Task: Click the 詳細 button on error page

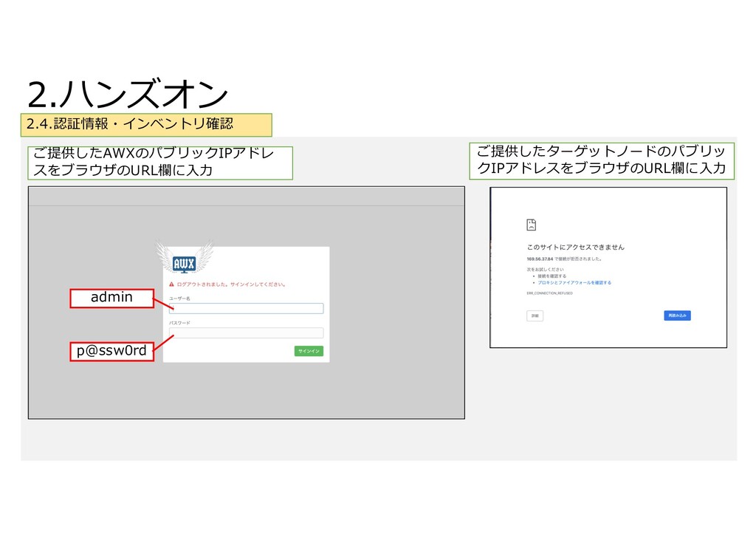Action: click(535, 316)
